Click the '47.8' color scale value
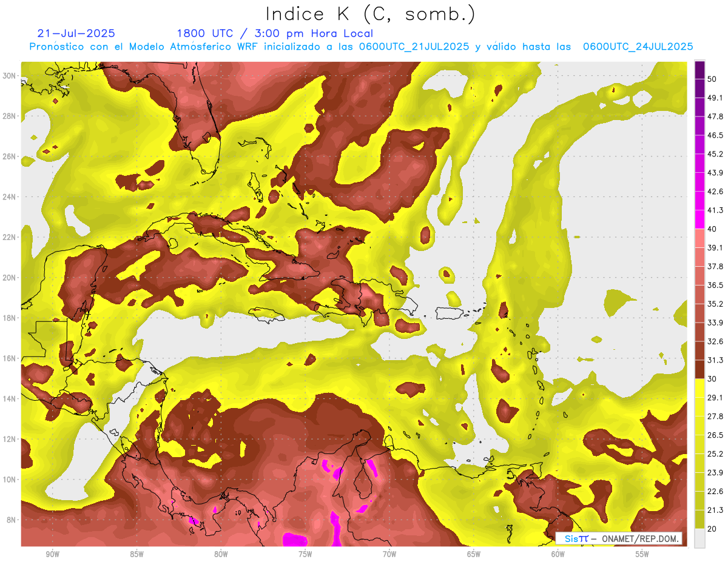Image resolution: width=728 pixels, height=562 pixels. tap(715, 116)
